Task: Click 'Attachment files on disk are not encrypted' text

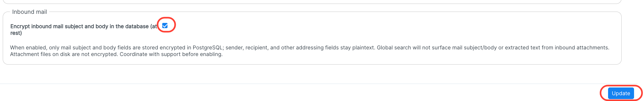Action: pos(64,54)
